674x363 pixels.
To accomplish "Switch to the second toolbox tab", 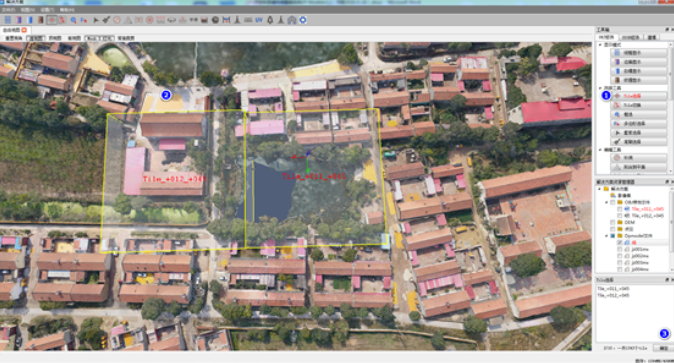I will click(631, 37).
